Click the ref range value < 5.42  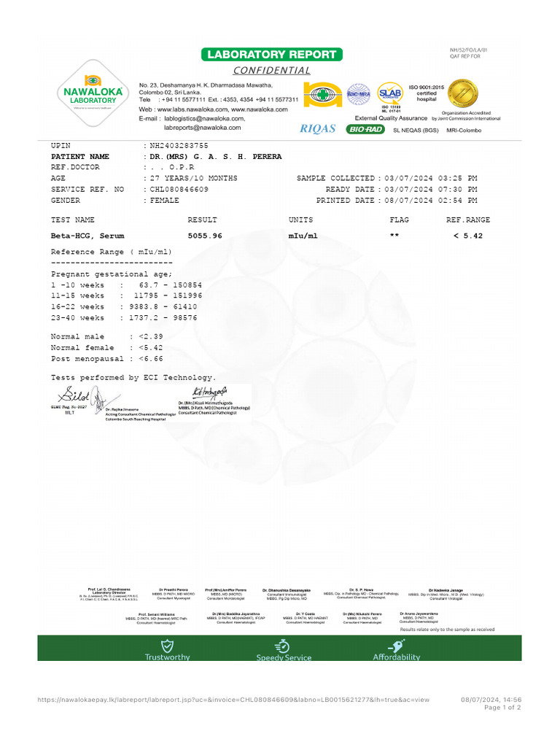click(x=468, y=236)
